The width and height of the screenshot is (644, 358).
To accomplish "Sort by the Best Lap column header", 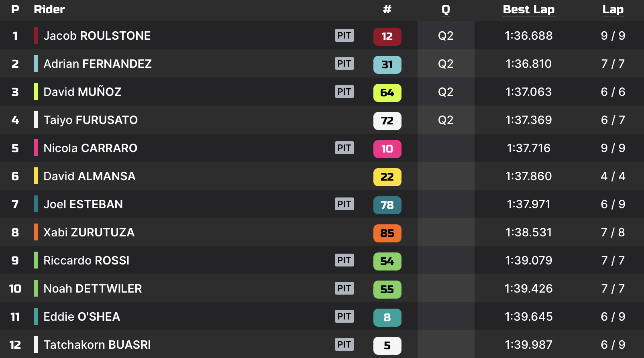I will click(x=528, y=10).
